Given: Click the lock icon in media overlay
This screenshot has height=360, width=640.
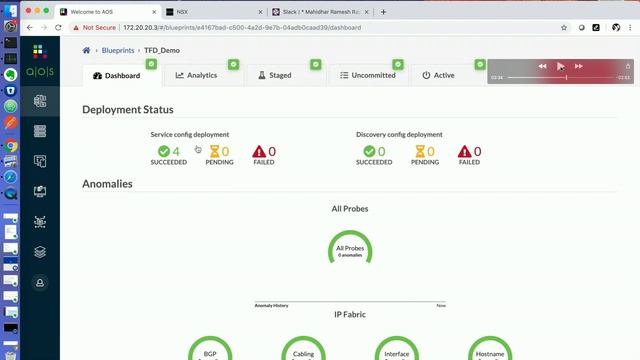Looking at the screenshot, I should [x=628, y=66].
